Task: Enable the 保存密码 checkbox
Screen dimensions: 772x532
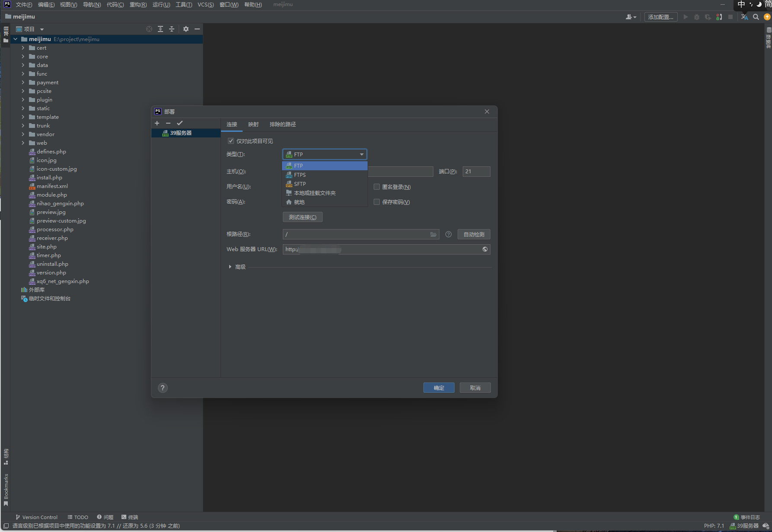Action: coord(377,202)
